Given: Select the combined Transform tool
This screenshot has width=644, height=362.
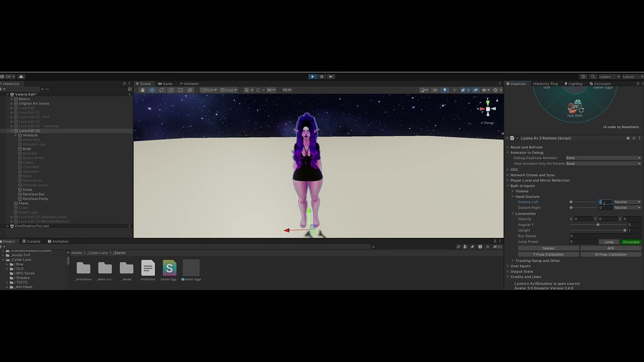Looking at the screenshot, I should (x=190, y=90).
